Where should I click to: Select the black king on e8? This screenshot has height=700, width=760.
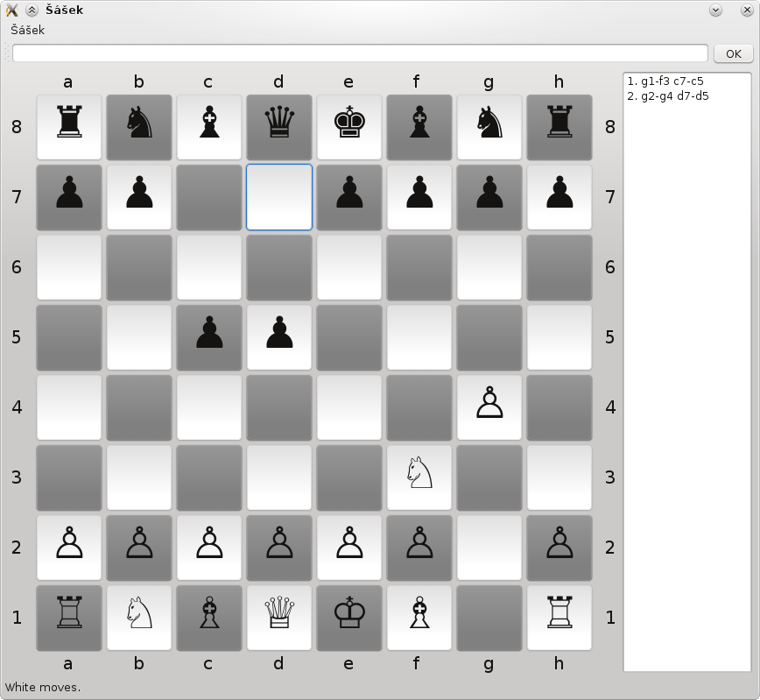349,127
